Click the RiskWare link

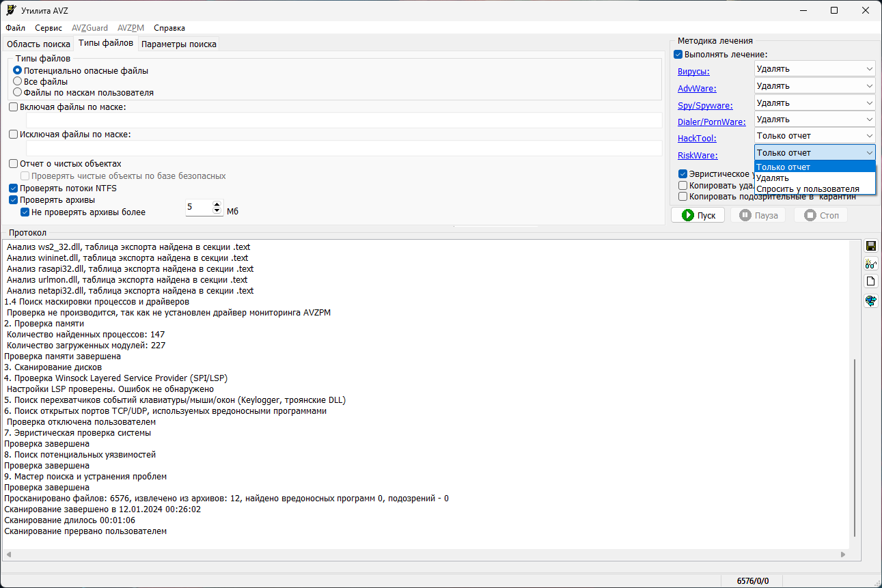pyautogui.click(x=698, y=156)
